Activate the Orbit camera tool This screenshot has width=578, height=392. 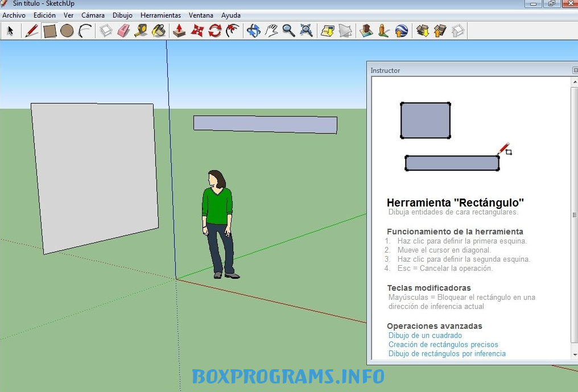(x=253, y=31)
